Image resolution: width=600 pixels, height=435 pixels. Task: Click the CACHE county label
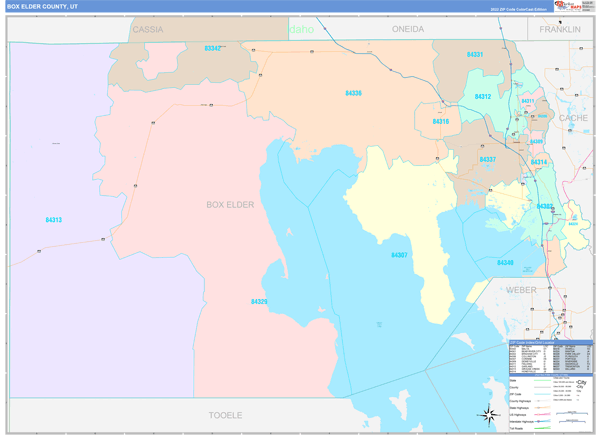point(573,118)
